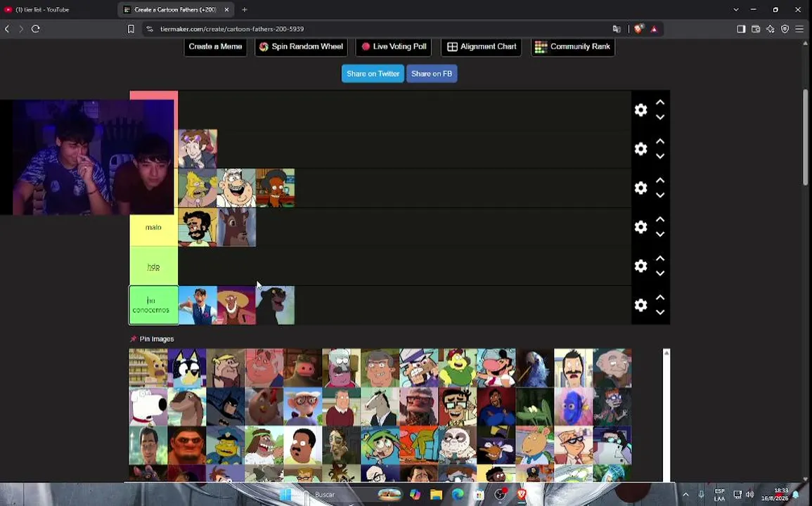The image size is (812, 506).
Task: Select the Batman image
Action: point(225,407)
